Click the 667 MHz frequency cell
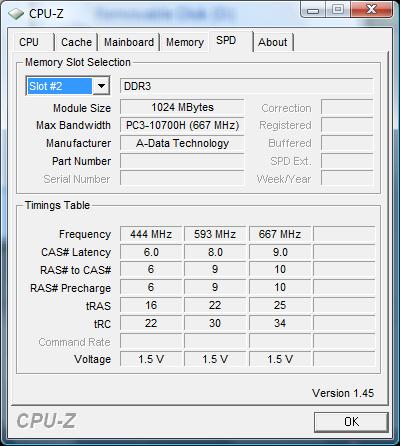 tap(280, 234)
